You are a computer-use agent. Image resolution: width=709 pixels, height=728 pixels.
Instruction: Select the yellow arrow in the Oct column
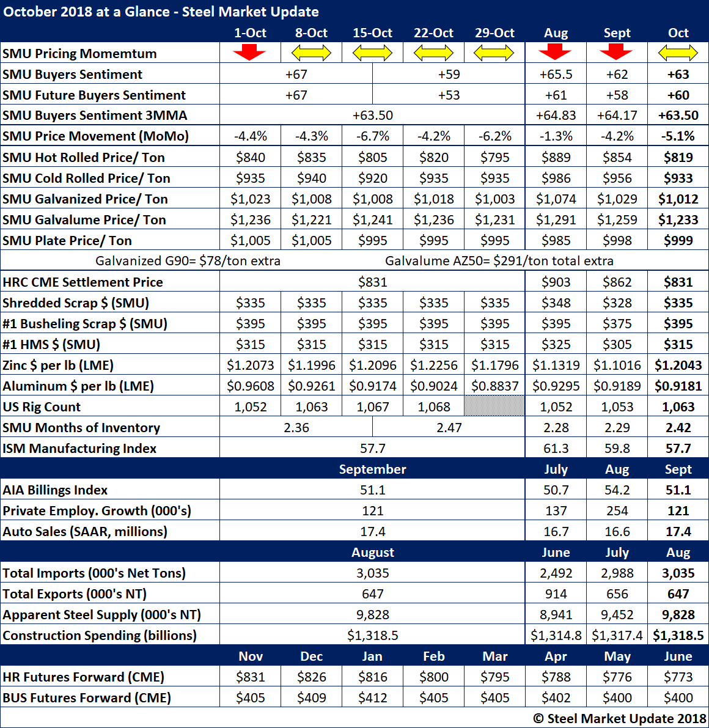click(678, 53)
